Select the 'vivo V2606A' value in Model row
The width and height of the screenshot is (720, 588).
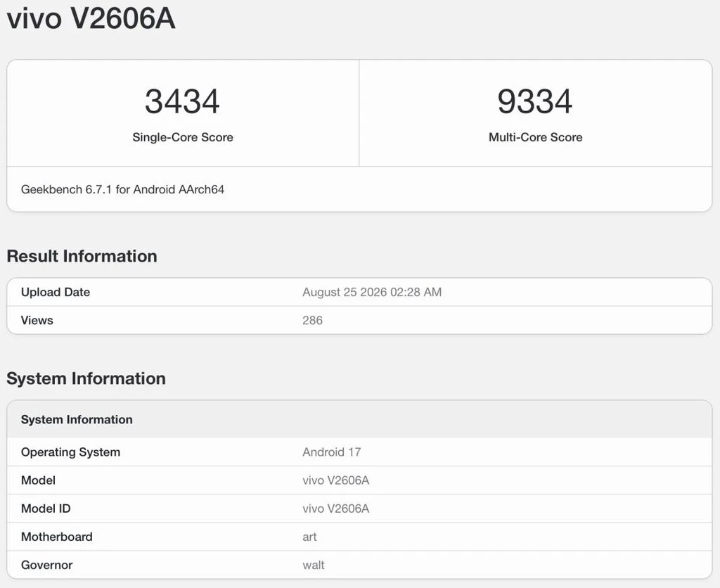[x=335, y=480]
